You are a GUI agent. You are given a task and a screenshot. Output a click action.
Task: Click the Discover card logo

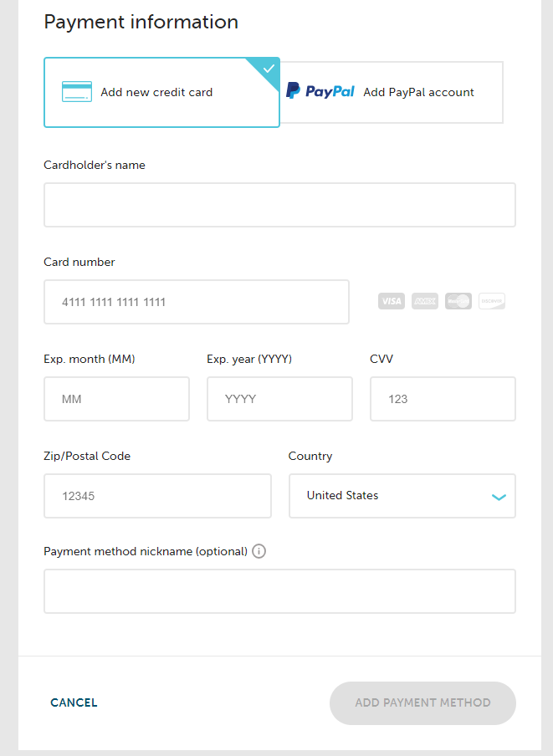coord(492,301)
